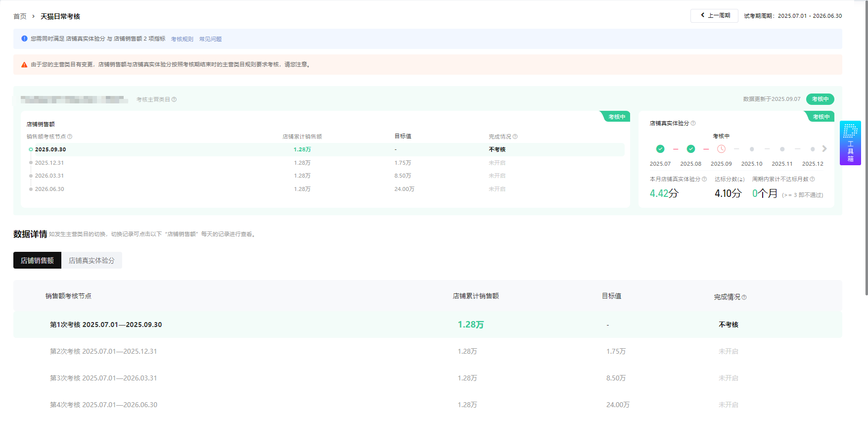Click help icon in bottom table 完成情况 header
This screenshot has width=868, height=422.
744,297
